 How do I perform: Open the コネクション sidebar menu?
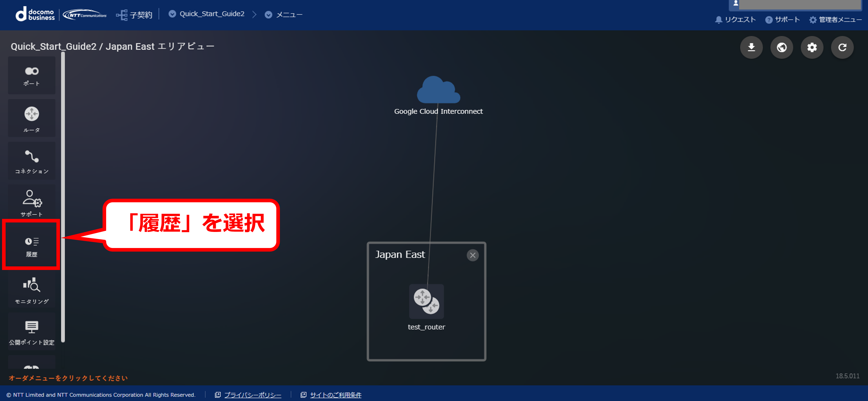pyautogui.click(x=32, y=161)
